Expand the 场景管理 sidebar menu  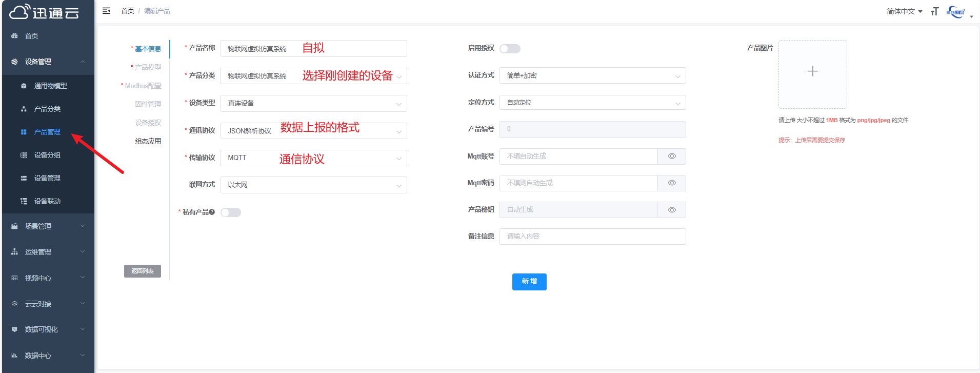tap(47, 226)
